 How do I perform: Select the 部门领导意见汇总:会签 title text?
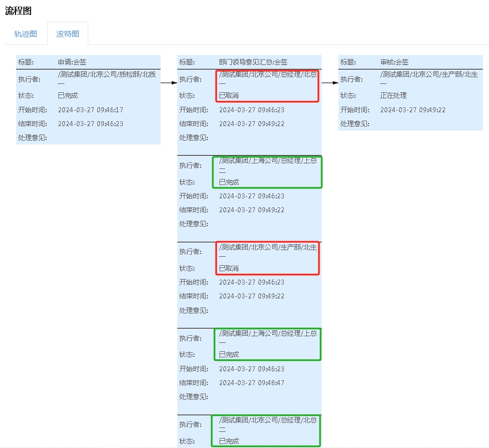click(x=253, y=62)
